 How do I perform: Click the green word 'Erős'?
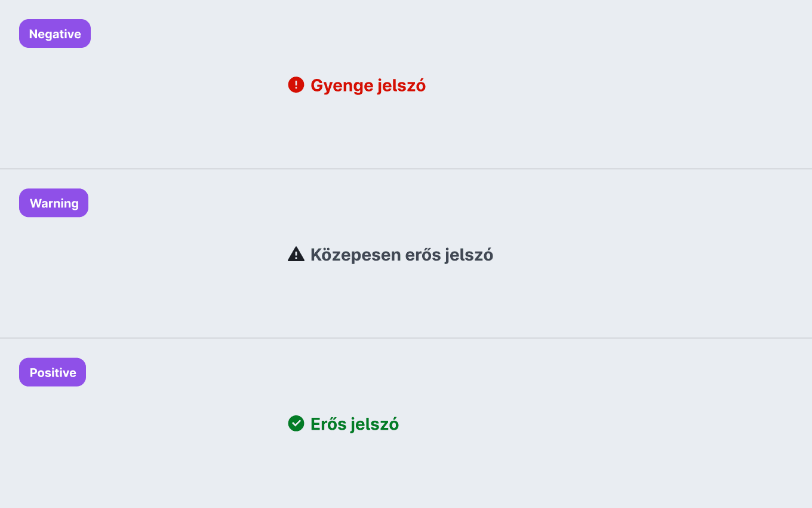[328, 424]
